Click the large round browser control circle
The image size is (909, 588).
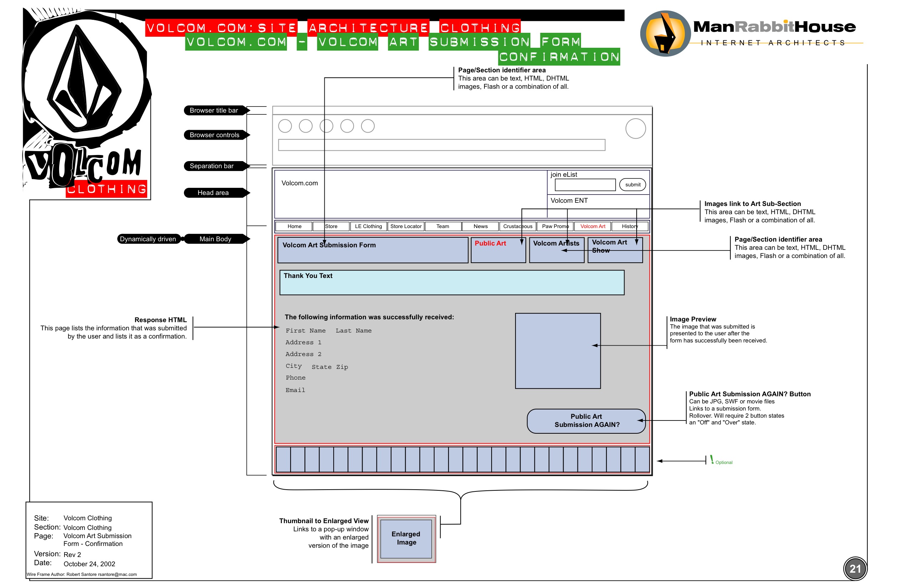635,128
